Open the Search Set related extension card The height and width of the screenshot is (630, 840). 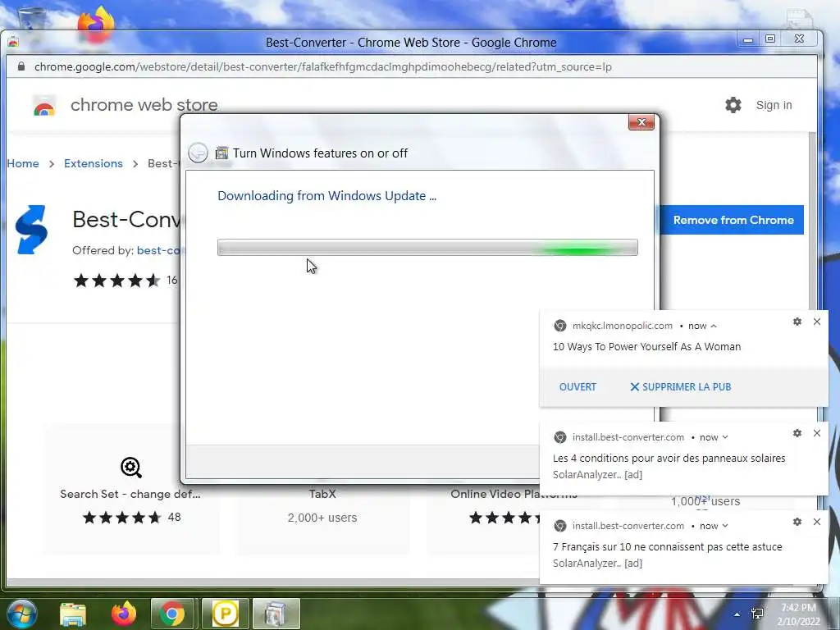130,491
